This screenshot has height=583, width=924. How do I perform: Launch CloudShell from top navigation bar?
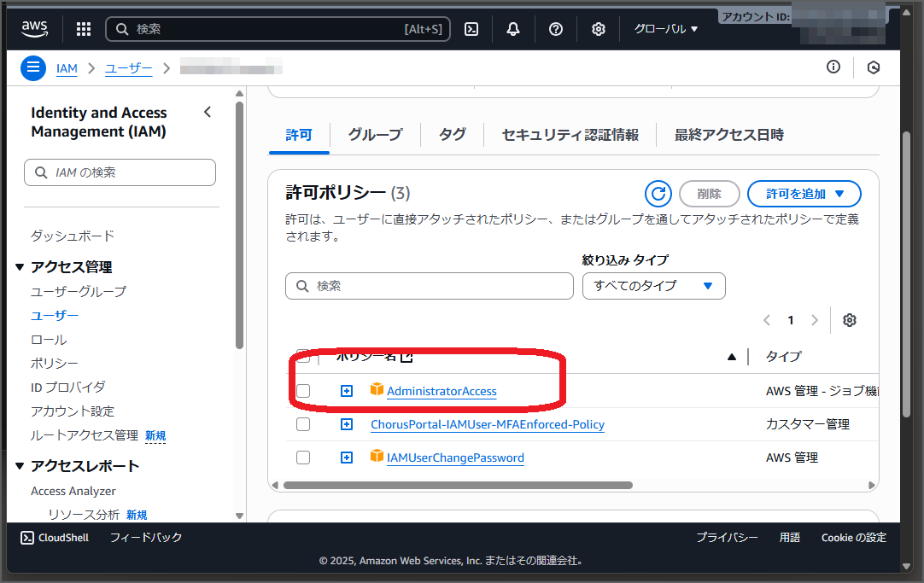coord(471,29)
